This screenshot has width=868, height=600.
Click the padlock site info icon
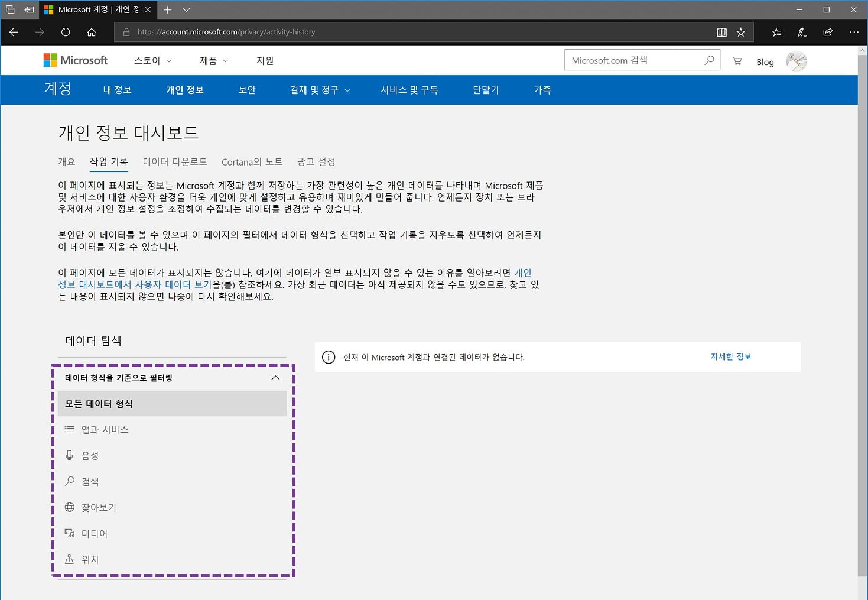[126, 32]
